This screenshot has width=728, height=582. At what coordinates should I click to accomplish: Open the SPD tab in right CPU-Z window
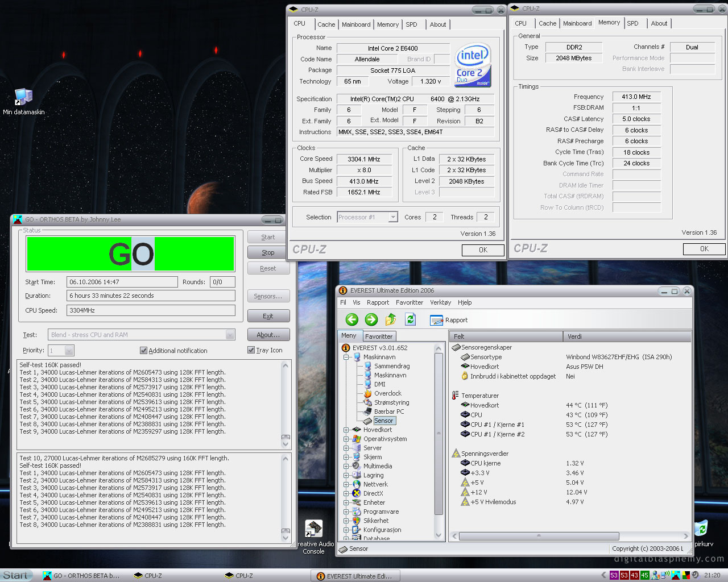pos(632,23)
